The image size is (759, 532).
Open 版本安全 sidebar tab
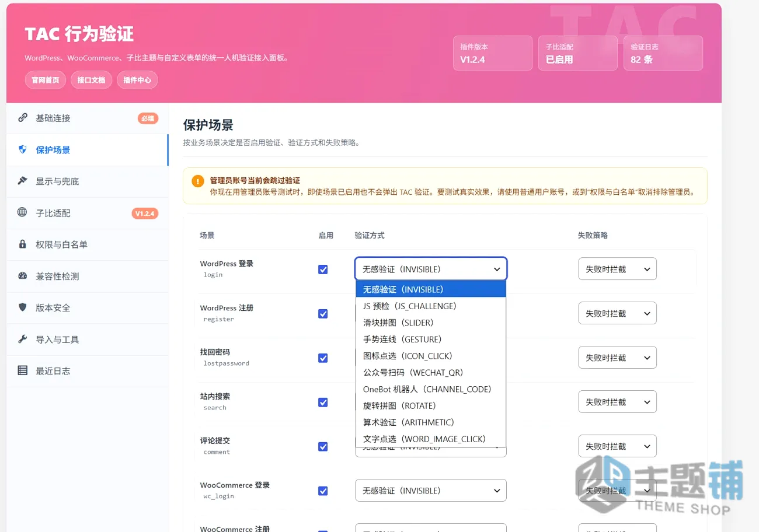click(88, 307)
